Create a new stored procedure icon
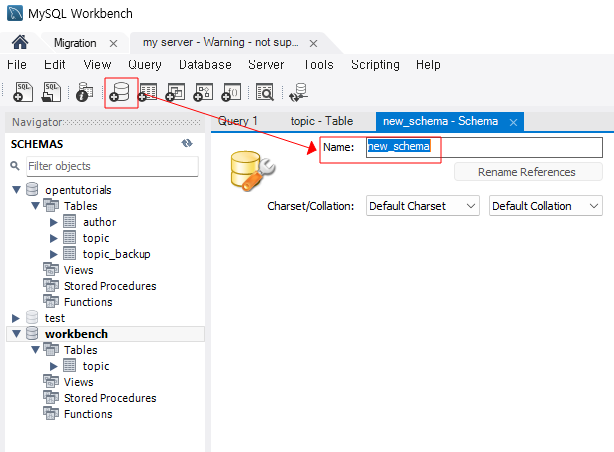614x452 pixels. pos(203,92)
